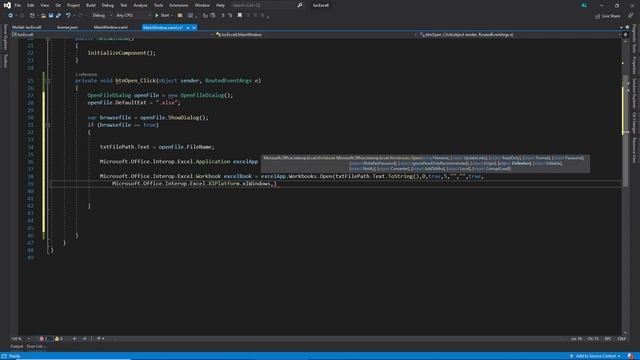Open the Analyze menu
This screenshot has width=640, height=360.
pos(140,5)
